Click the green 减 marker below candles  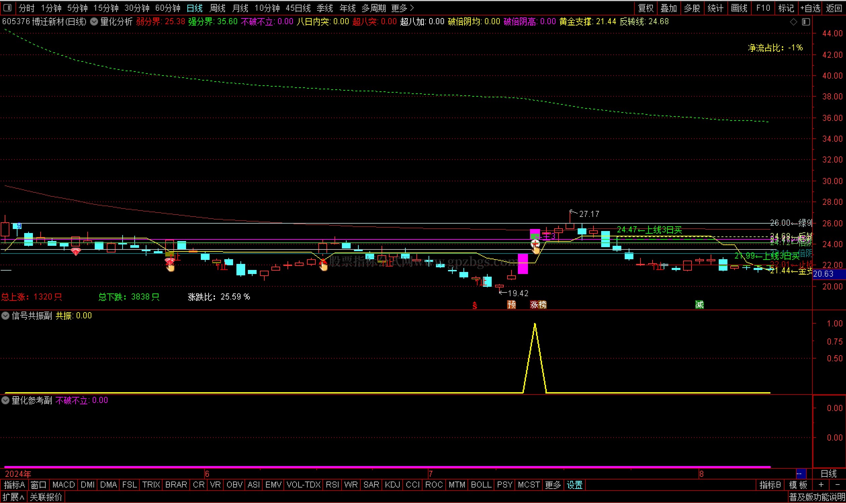coord(700,305)
